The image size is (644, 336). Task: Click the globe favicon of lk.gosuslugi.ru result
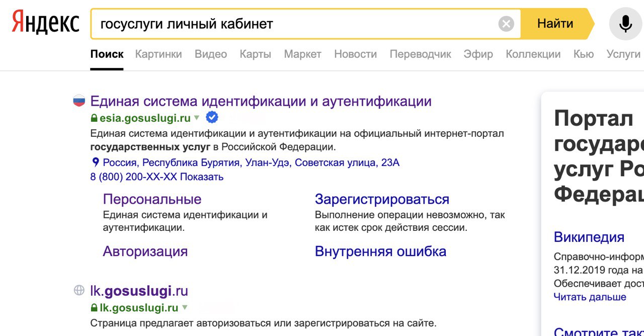click(x=79, y=290)
